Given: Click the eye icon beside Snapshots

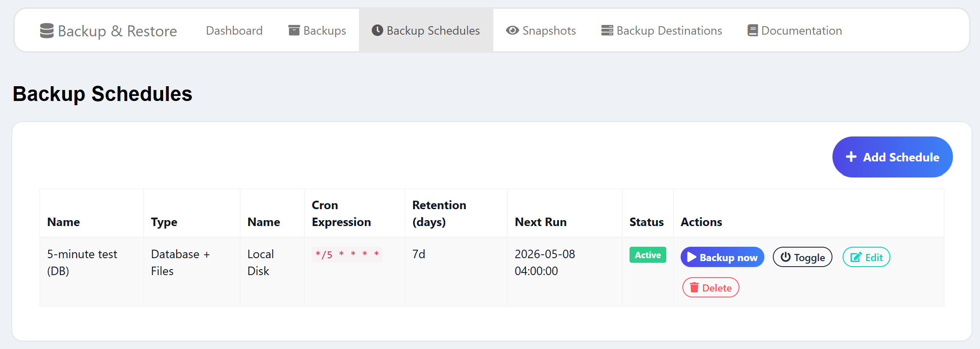Looking at the screenshot, I should click(x=512, y=30).
